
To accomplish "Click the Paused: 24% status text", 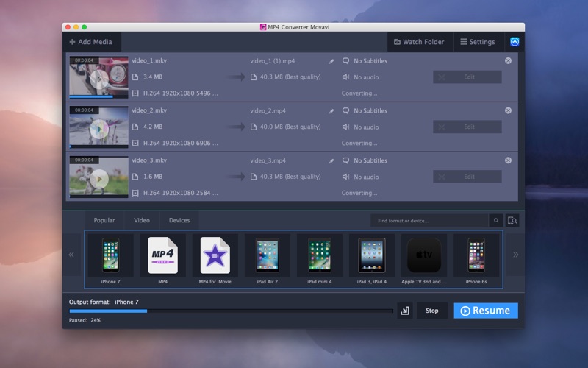I will coord(85,320).
